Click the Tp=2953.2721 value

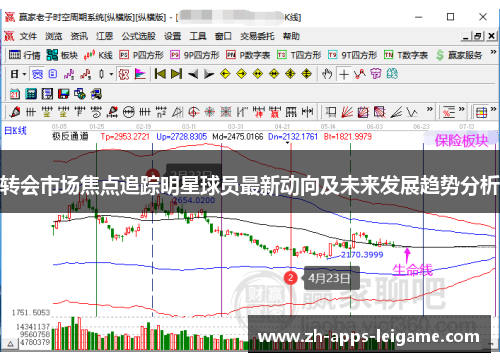[125, 137]
